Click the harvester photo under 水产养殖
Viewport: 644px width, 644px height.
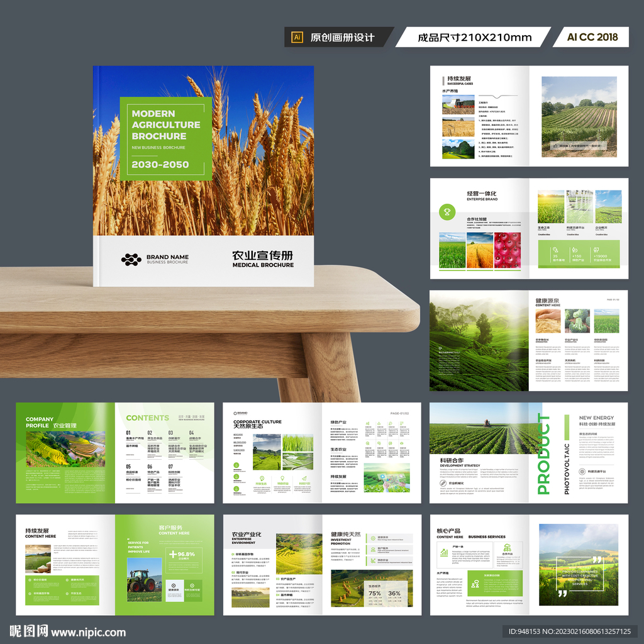pyautogui.click(x=458, y=105)
